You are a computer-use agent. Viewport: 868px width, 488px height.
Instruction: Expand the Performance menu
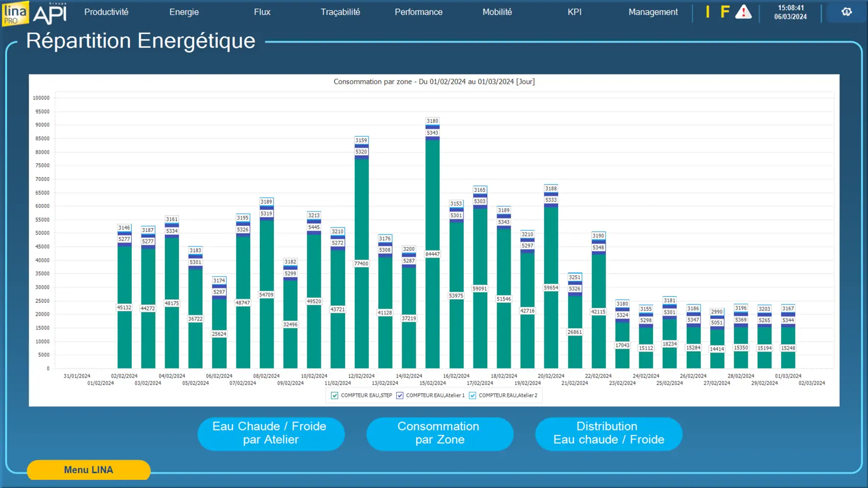click(x=418, y=12)
